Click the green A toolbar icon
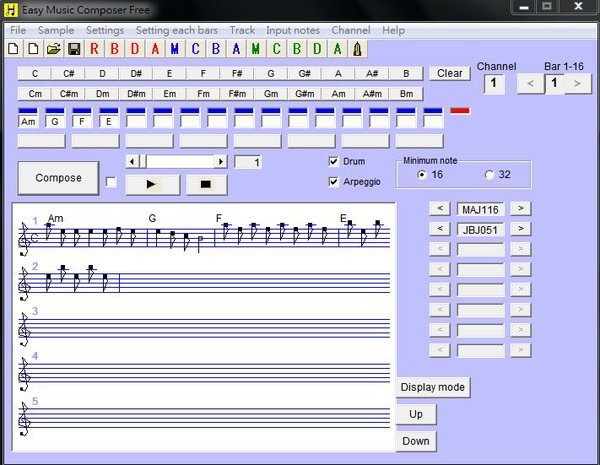 tap(337, 49)
